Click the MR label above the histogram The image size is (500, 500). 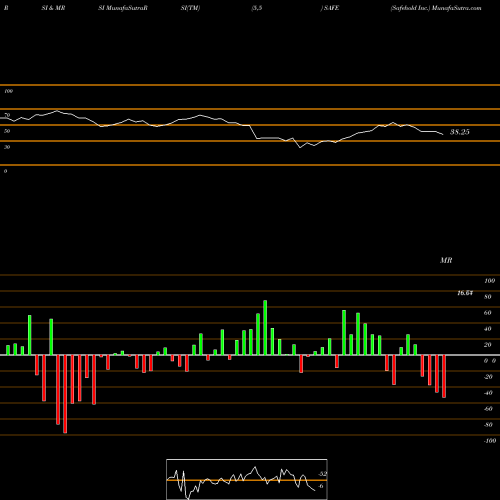pos(446,260)
